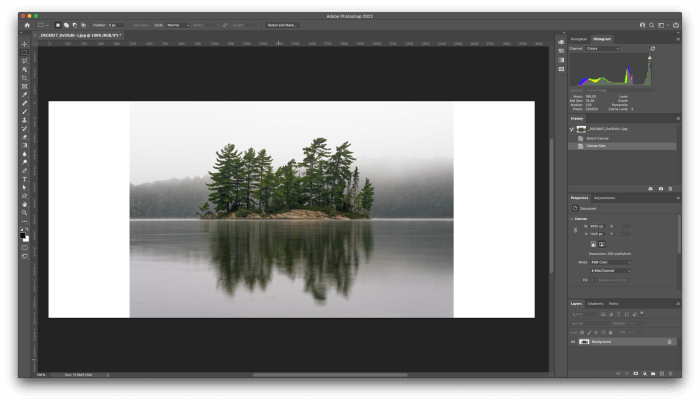This screenshot has width=700, height=402.
Task: Select the Crop tool
Action: [25, 78]
